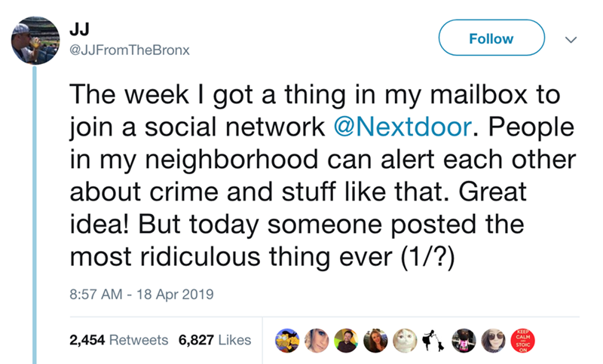Image resolution: width=603 pixels, height=364 pixels.
Task: View the 2,454 Retweets list
Action: coord(119,340)
